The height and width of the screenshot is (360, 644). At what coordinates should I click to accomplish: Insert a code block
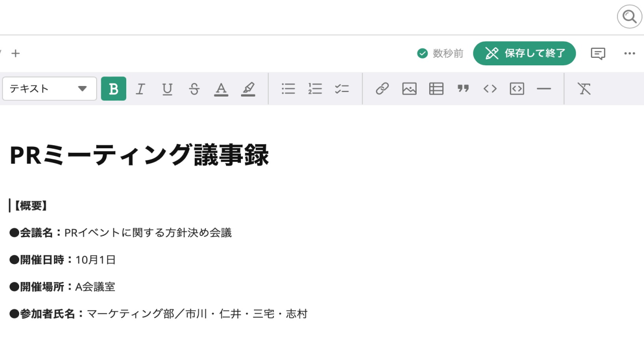(517, 88)
